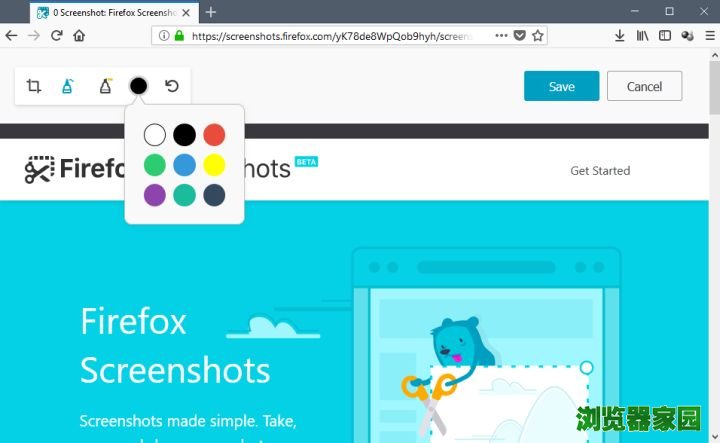Open the page actions ellipsis menu
The image size is (720, 443).
[501, 35]
